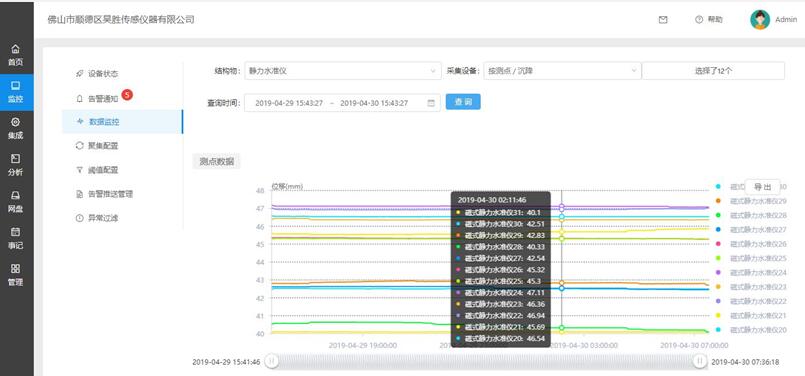Open the Admin avatar profile

pos(760,20)
